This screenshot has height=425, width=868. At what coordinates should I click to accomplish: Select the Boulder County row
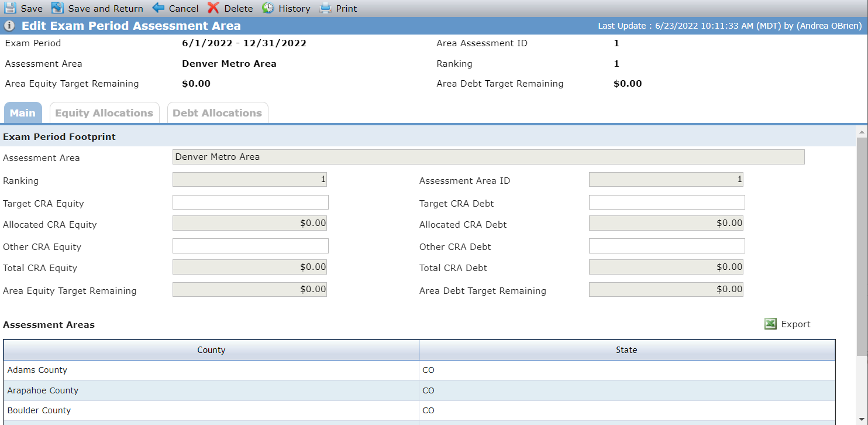point(419,410)
